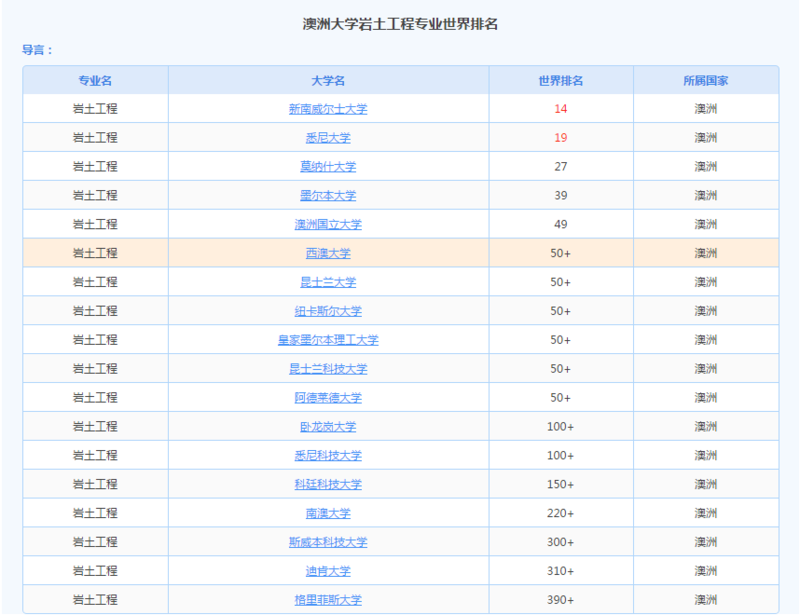Click 澳洲 in the 卧龙岗大学 row
The width and height of the screenshot is (800, 615).
click(x=706, y=426)
